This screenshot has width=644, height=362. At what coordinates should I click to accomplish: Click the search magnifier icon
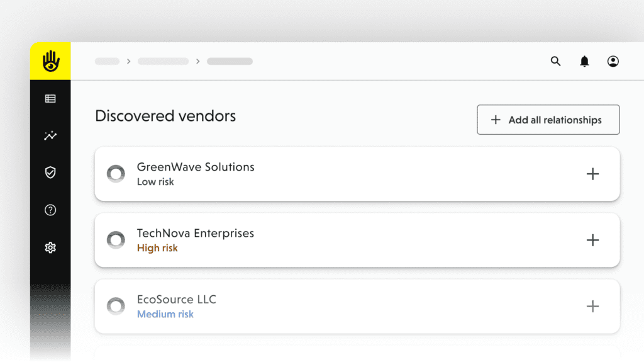tap(555, 61)
